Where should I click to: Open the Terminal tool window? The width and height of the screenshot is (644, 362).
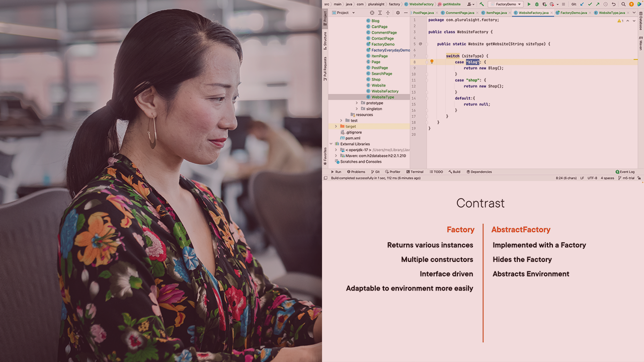415,172
